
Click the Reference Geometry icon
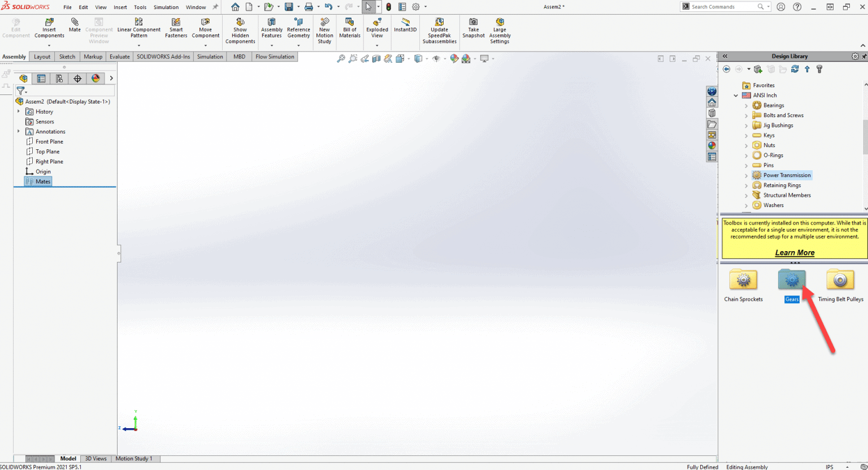pos(298,22)
